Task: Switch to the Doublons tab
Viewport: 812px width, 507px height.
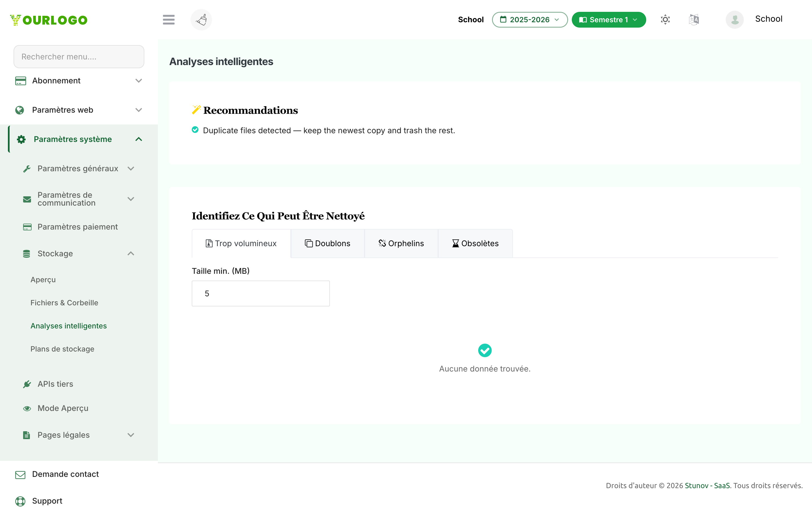Action: point(328,243)
